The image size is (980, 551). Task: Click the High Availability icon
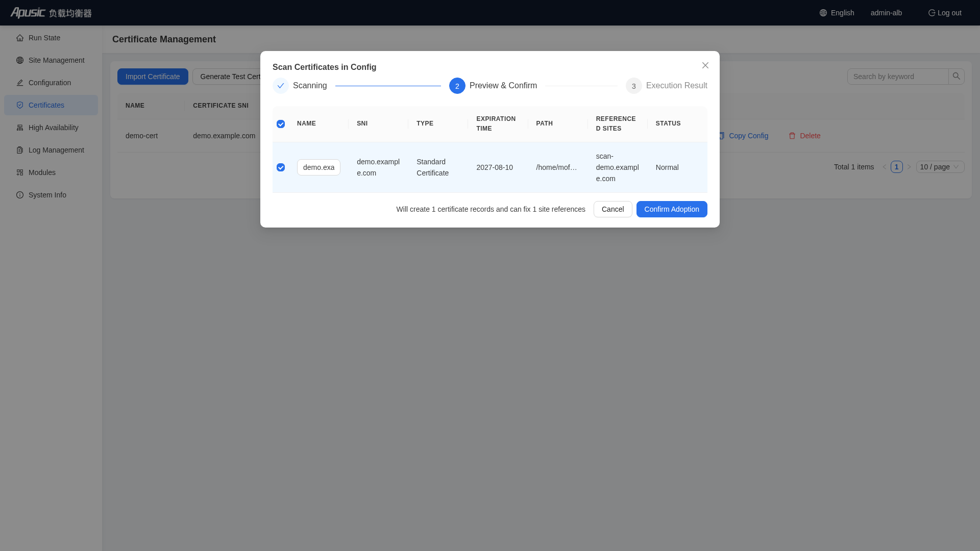[20, 128]
